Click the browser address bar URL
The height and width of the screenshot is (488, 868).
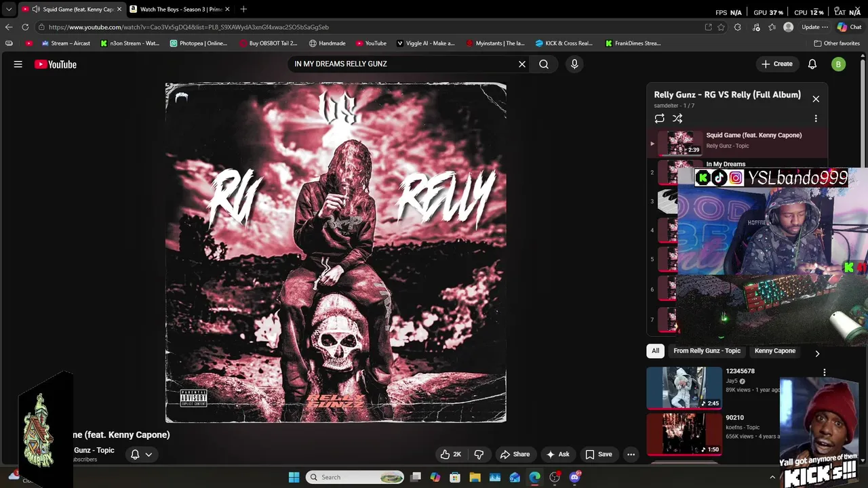189,27
